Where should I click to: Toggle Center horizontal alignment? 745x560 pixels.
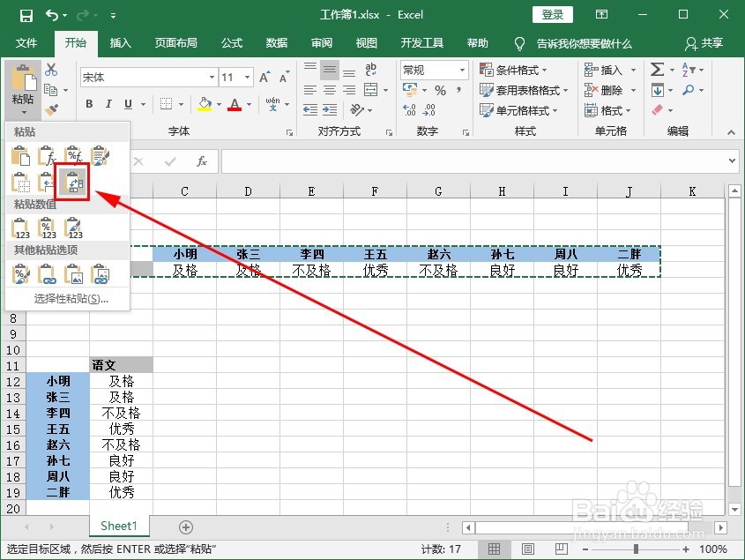point(330,90)
